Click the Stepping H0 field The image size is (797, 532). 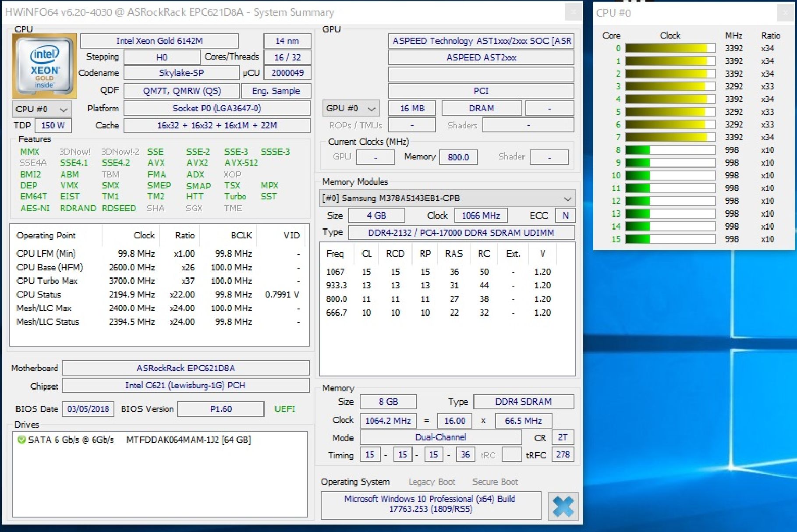coord(162,57)
